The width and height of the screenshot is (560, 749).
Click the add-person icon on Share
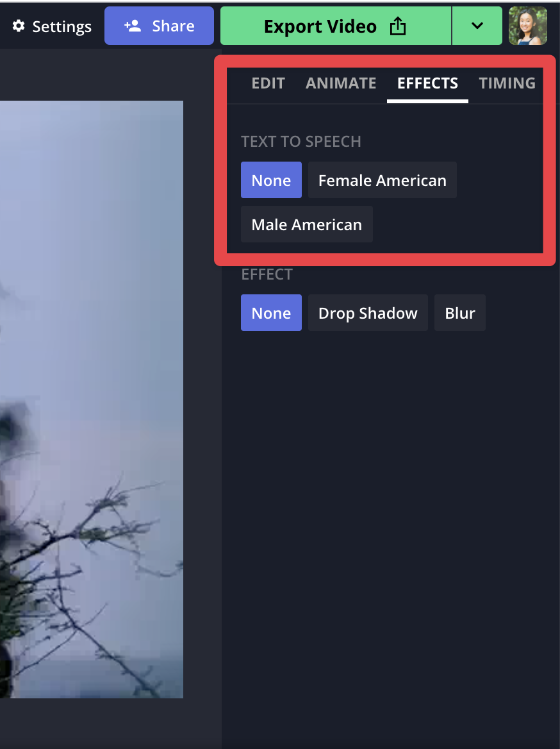pyautogui.click(x=133, y=26)
